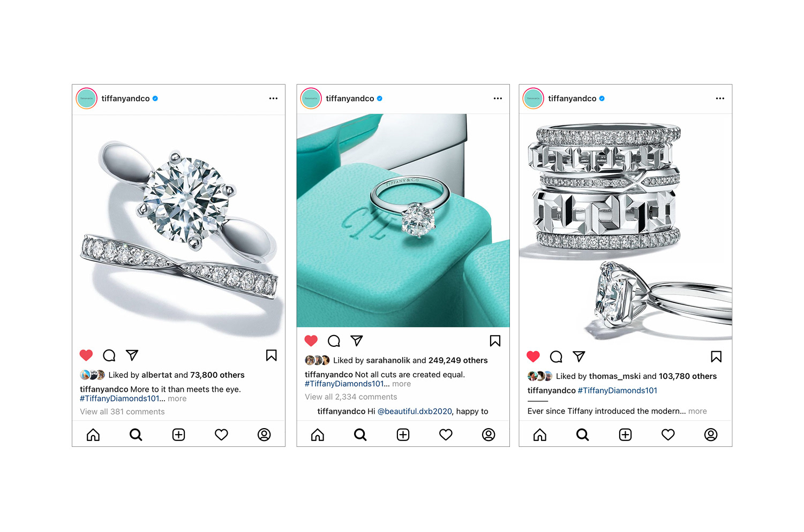The image size is (804, 532).
Task: View all 2,334 comments
Action: tap(351, 397)
